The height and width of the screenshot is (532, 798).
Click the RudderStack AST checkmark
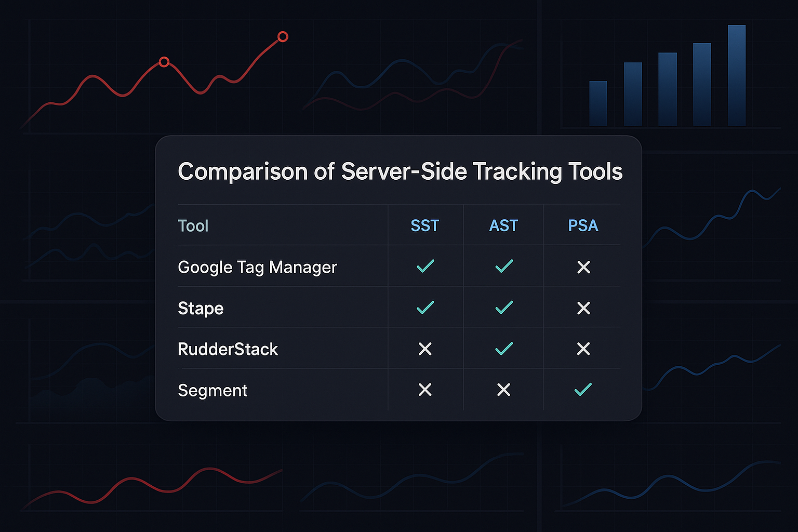[504, 348]
